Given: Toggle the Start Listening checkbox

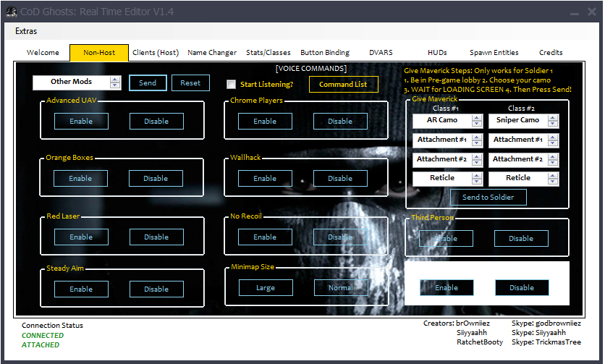Looking at the screenshot, I should click(x=231, y=84).
